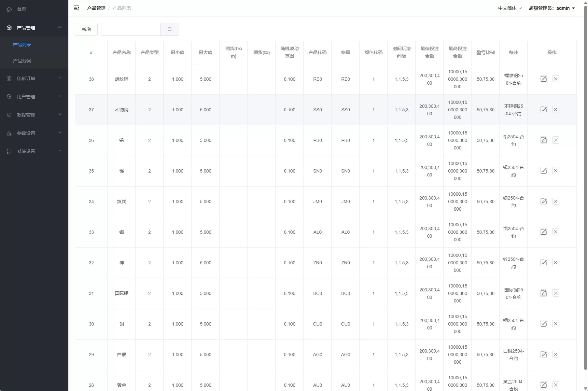Click the 新增 button
The height and width of the screenshot is (391, 588).
tap(86, 29)
